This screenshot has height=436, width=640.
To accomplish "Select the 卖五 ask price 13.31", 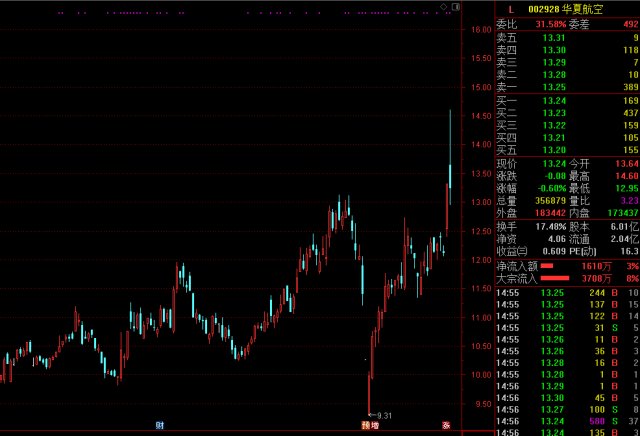I will pos(554,38).
